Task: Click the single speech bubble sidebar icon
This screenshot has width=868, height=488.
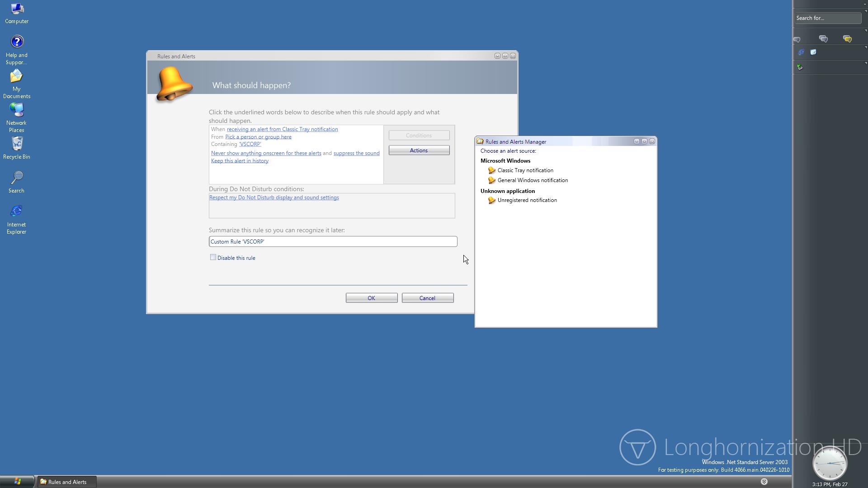Action: pos(797,40)
